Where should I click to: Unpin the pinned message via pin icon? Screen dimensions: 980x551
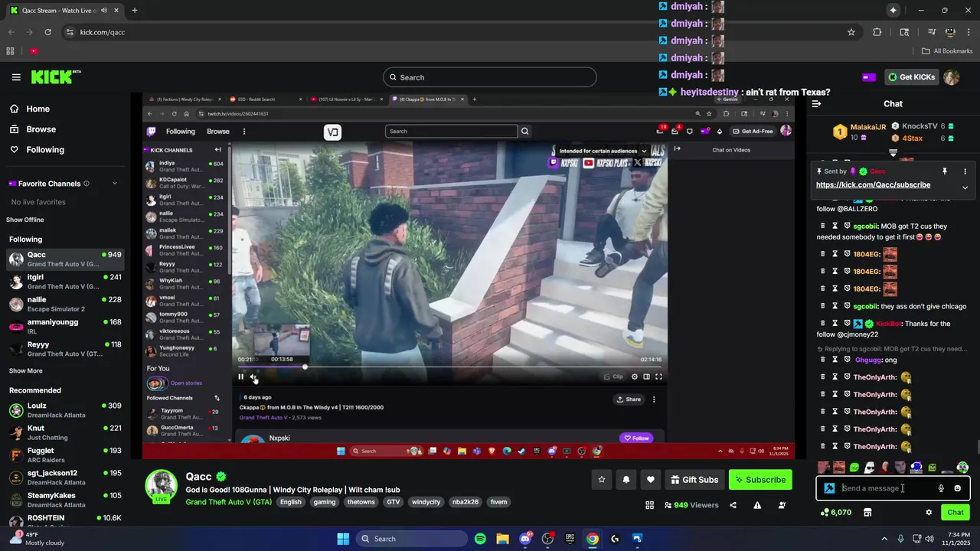point(945,171)
